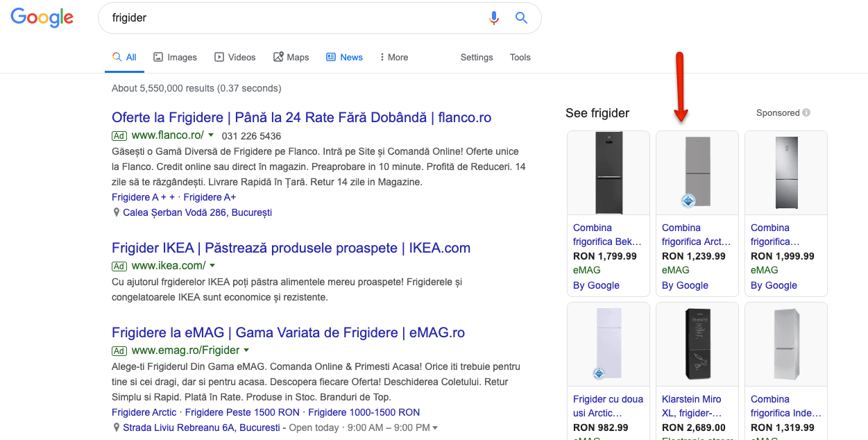868x440 pixels.
Task: Open the Images search tab
Action: [x=175, y=57]
